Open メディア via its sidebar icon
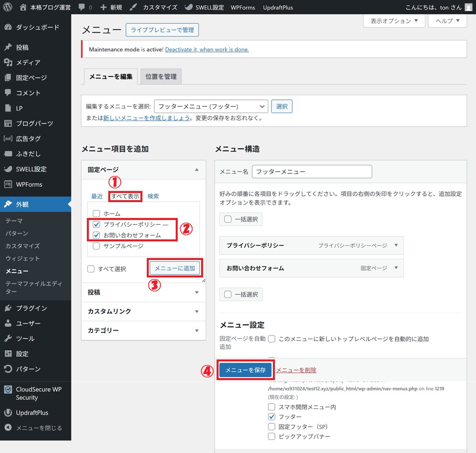 tap(8, 63)
